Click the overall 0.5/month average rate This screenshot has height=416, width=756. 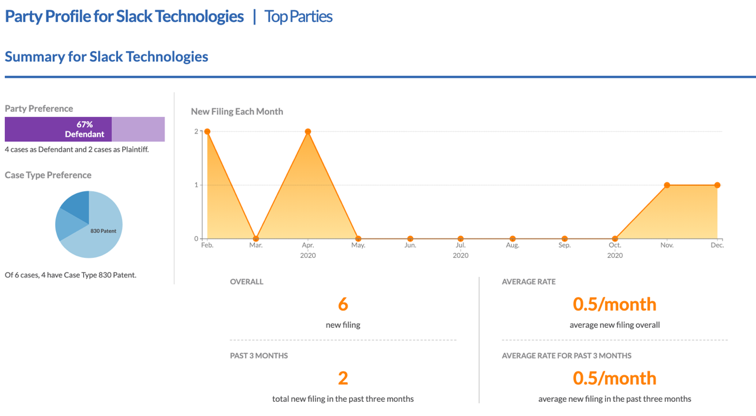coord(615,304)
